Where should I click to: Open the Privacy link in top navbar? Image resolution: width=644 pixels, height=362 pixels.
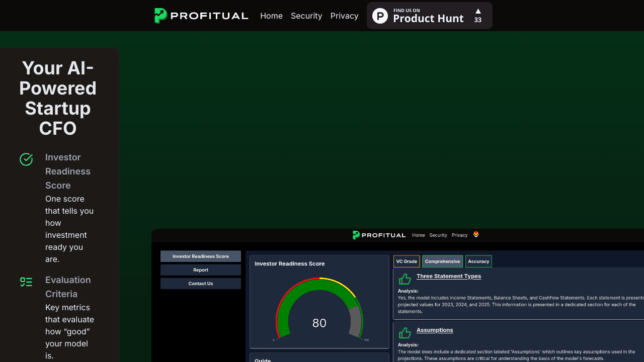click(x=344, y=16)
